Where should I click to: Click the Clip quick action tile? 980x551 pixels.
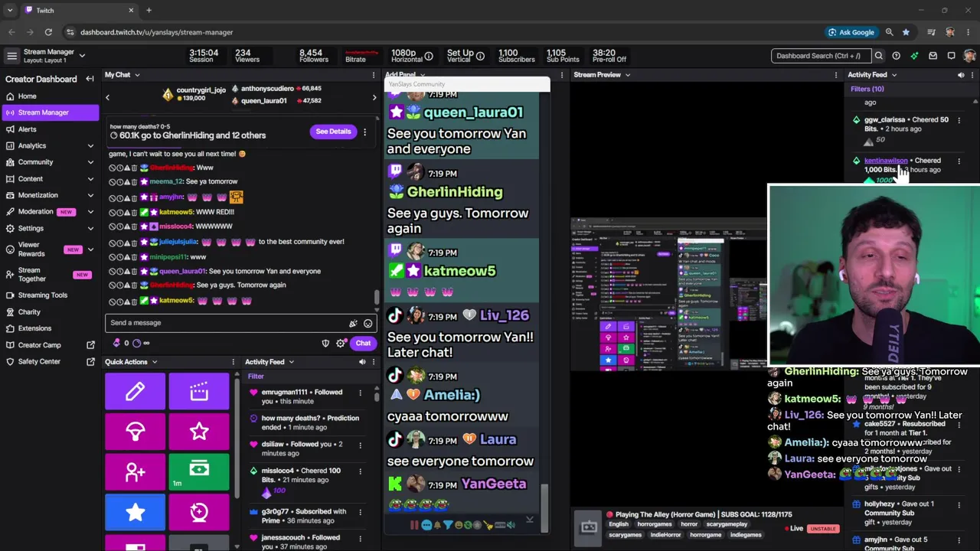click(199, 391)
